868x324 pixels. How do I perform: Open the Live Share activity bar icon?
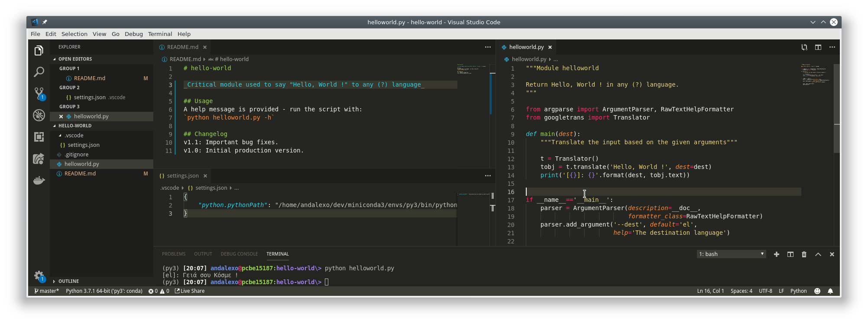coord(39,159)
